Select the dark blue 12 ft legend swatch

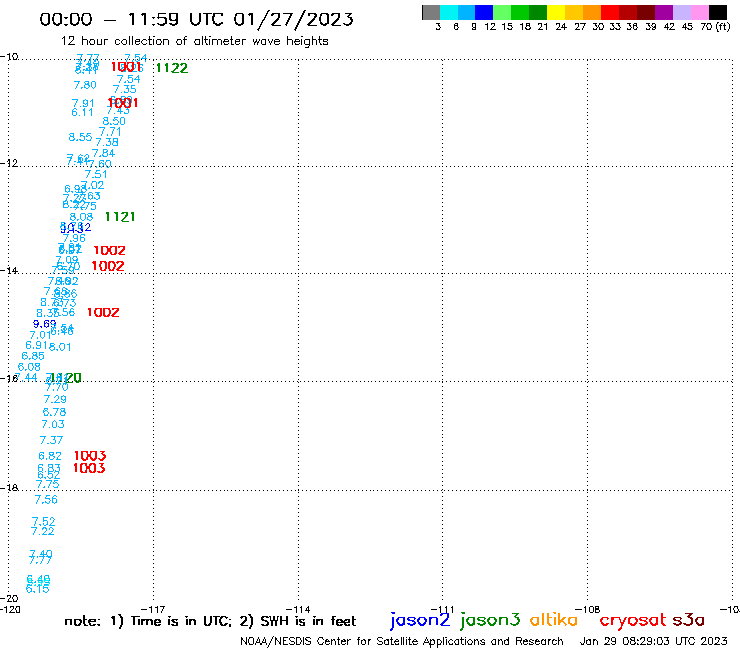click(484, 12)
